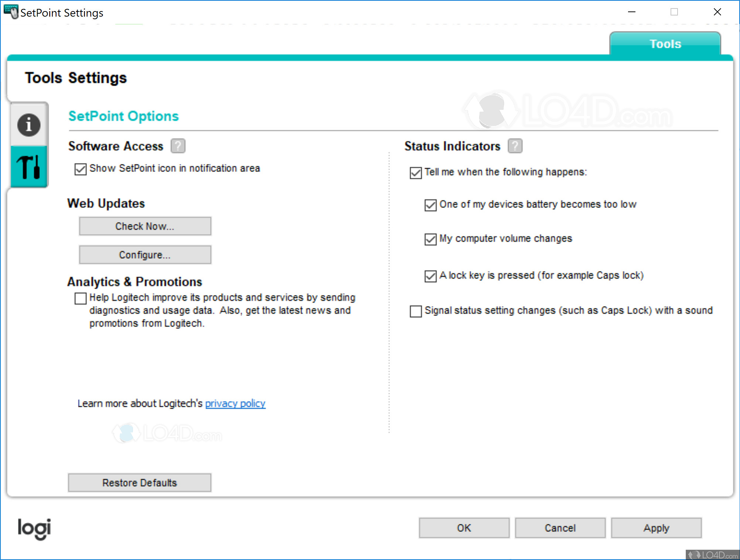Open Software Access help question icon

[x=178, y=146]
